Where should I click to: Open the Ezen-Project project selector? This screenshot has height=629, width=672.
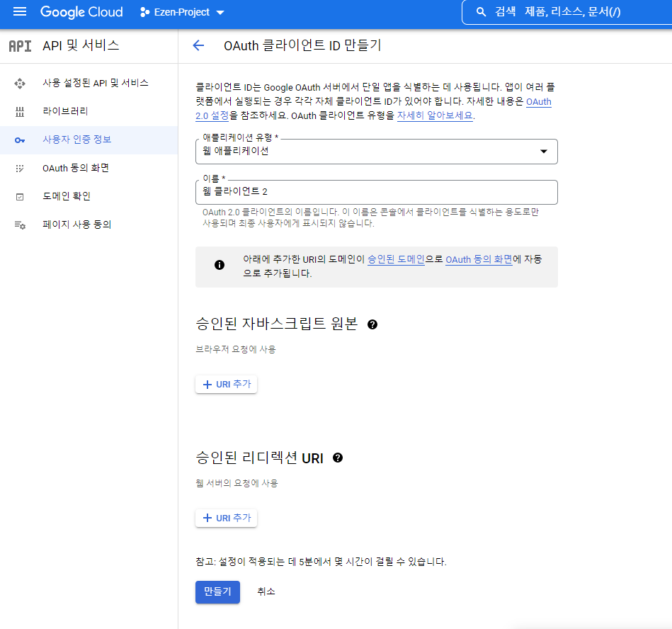point(182,13)
